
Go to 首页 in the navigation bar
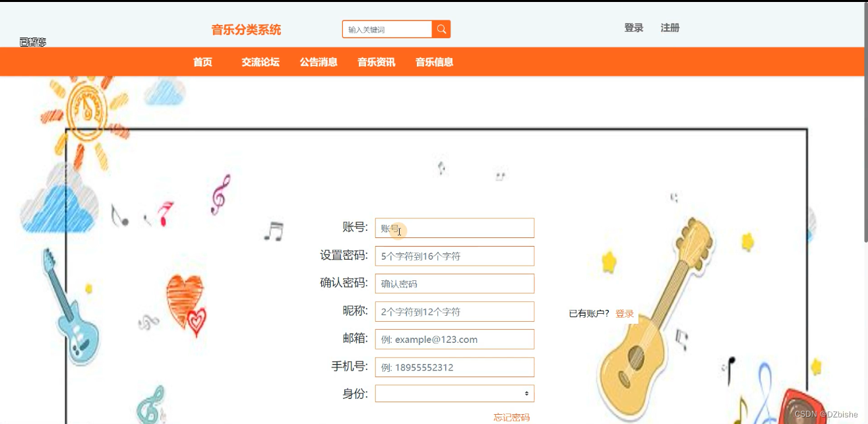[x=202, y=62]
